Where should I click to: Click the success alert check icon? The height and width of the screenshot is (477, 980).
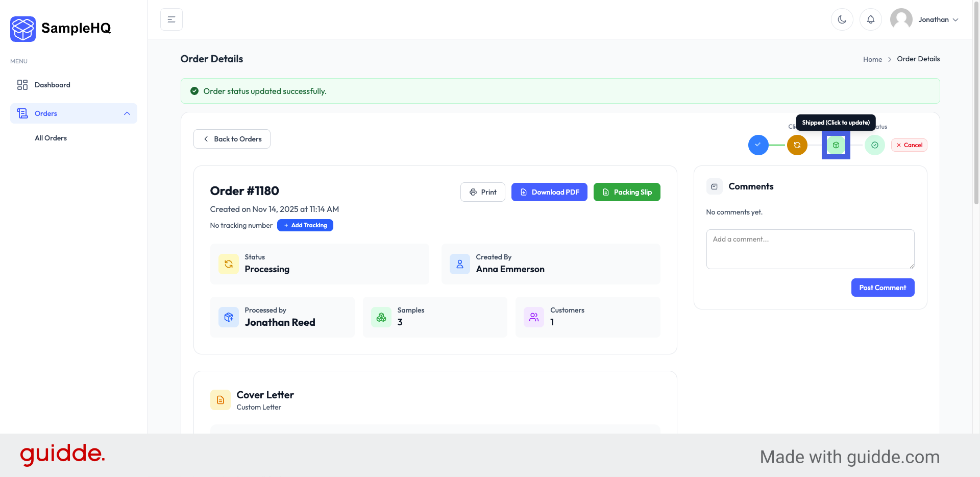[194, 91]
